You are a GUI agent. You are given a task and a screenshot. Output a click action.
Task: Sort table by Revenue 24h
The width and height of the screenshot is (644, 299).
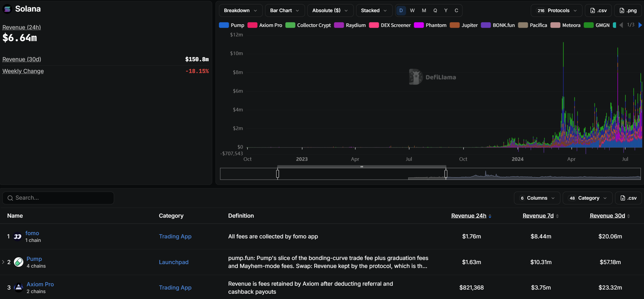[x=471, y=216]
